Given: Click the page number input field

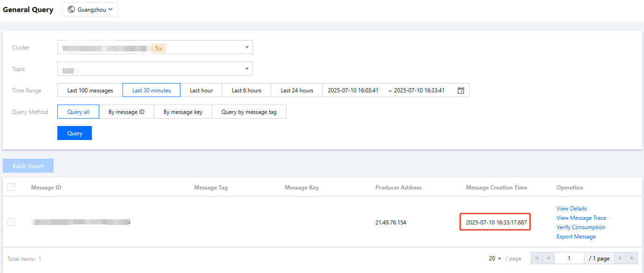Looking at the screenshot, I should click(x=569, y=258).
